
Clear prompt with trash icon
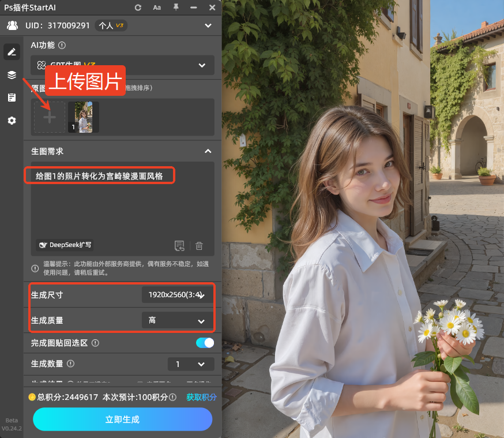pyautogui.click(x=199, y=246)
